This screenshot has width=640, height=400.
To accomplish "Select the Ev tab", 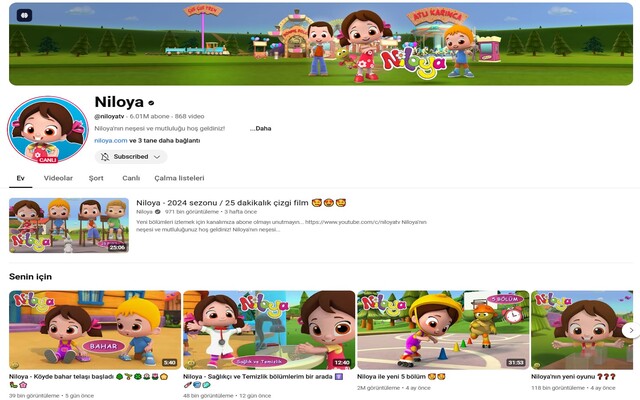I will (20, 178).
